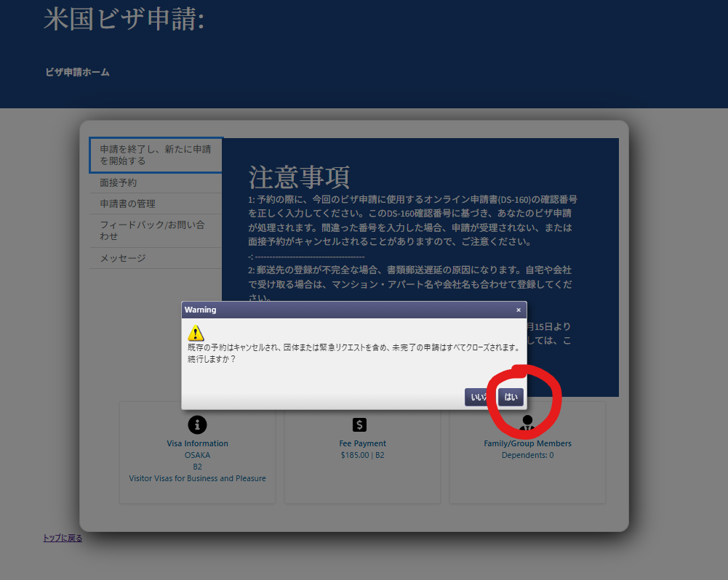Click the はい button in Warning dialog
The width and height of the screenshot is (728, 580).
pos(511,397)
